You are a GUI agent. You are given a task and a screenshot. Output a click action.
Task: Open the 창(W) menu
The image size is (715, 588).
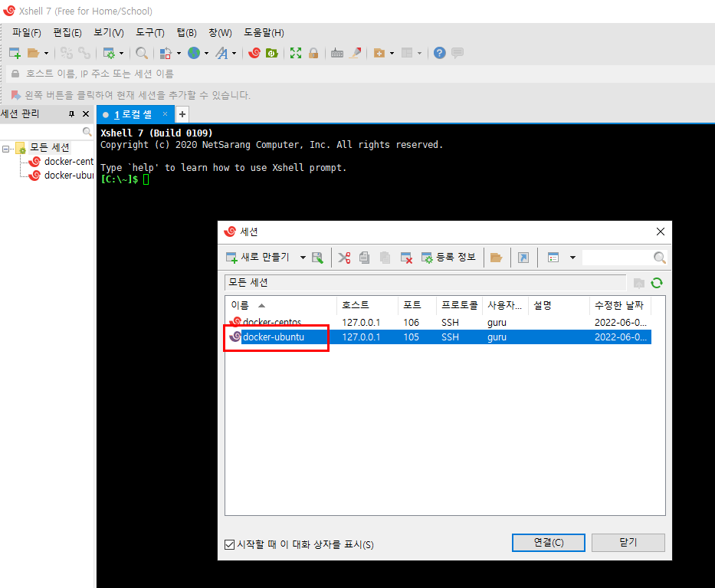(x=220, y=33)
